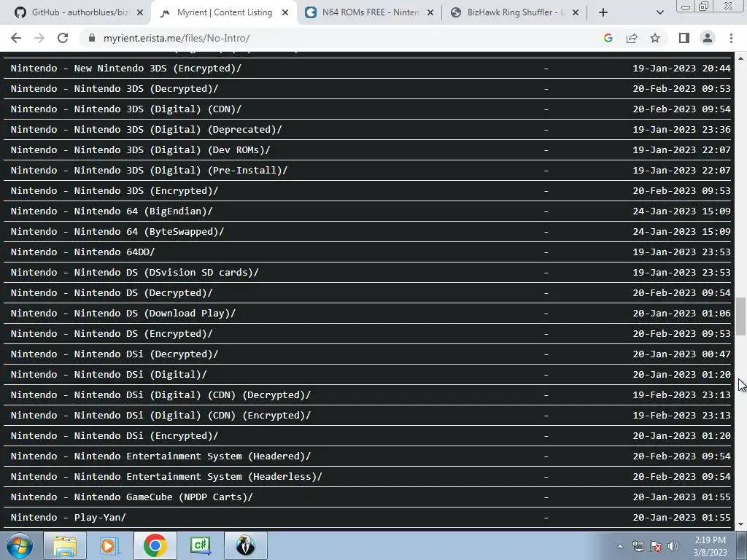This screenshot has width=747, height=560.
Task: Click the browser forward arrow
Action: (x=39, y=38)
